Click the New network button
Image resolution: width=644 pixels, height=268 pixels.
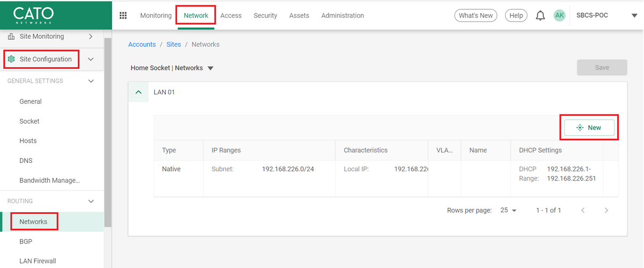pyautogui.click(x=589, y=128)
